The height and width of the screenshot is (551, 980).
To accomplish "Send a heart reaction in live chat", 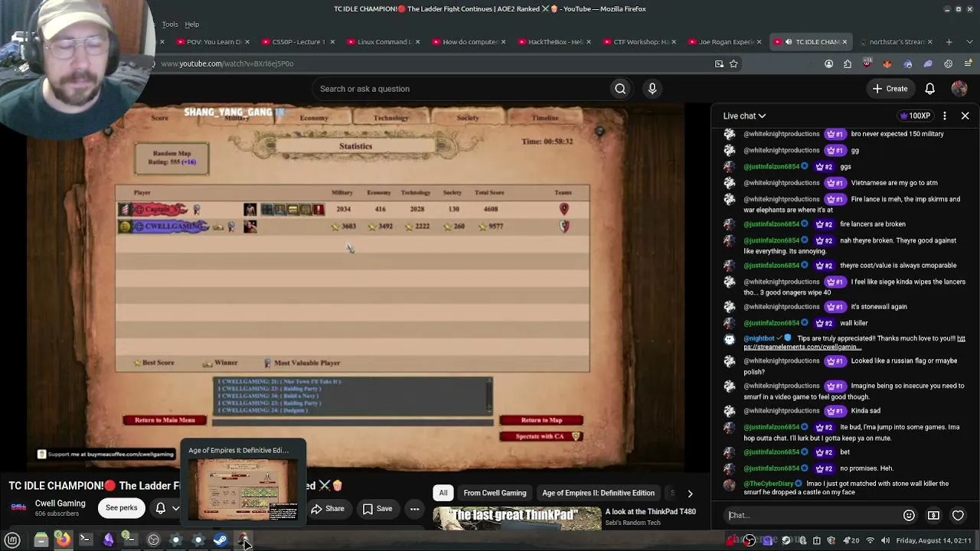I will pyautogui.click(x=958, y=515).
